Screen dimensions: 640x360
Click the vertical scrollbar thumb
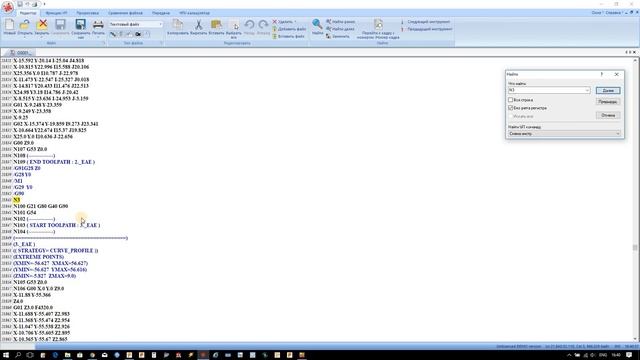[635, 247]
